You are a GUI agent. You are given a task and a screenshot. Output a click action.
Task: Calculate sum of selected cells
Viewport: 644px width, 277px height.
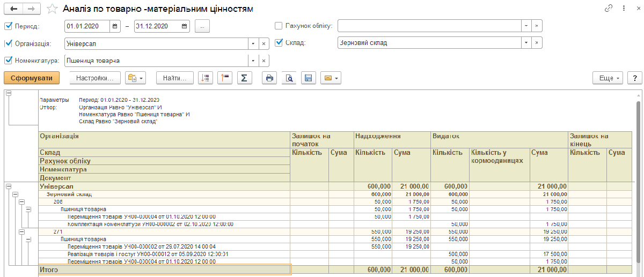coord(244,78)
